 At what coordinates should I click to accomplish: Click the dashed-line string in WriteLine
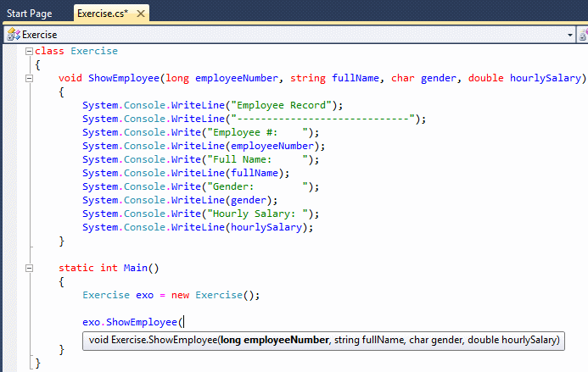[x=323, y=119]
